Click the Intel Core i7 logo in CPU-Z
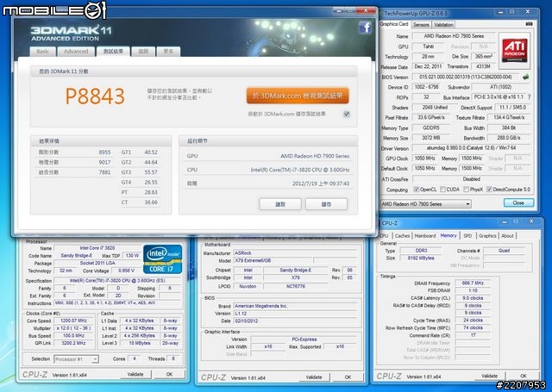552x392 pixels. point(163,259)
